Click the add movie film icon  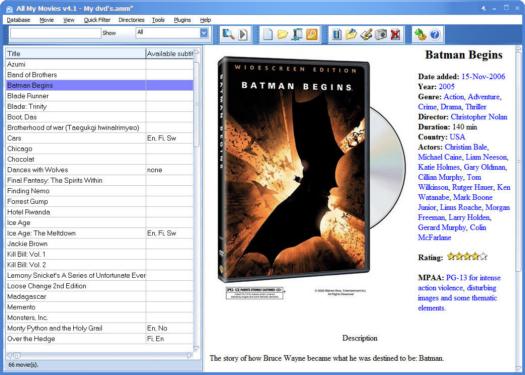click(x=337, y=34)
